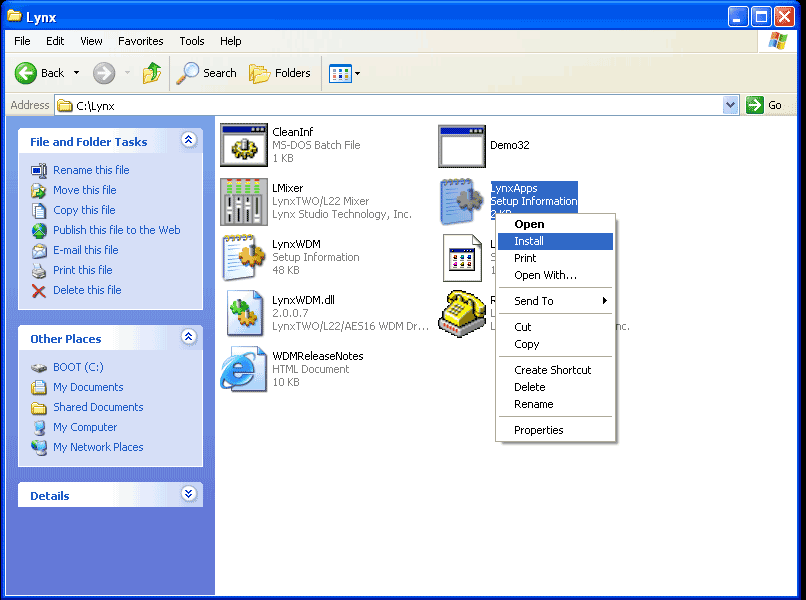Open the LMixer application icon
The height and width of the screenshot is (600, 806).
tap(243, 201)
